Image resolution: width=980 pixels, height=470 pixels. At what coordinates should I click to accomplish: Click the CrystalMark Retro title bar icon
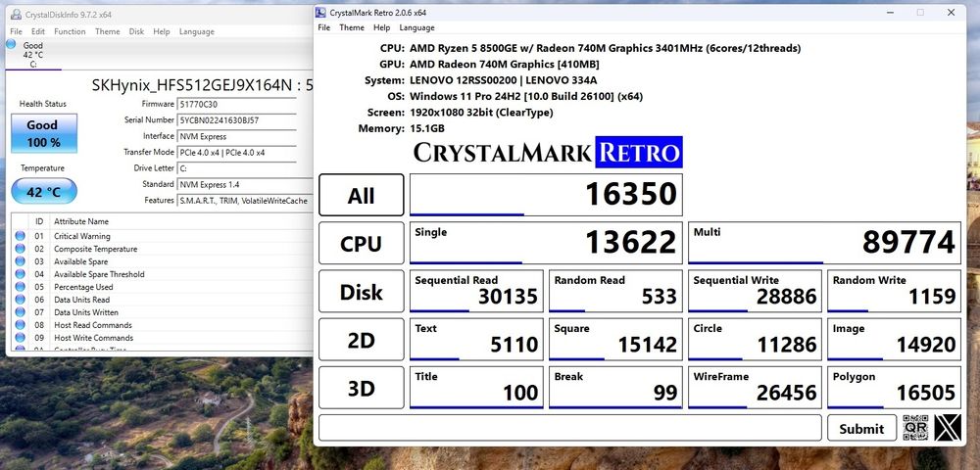[x=321, y=12]
